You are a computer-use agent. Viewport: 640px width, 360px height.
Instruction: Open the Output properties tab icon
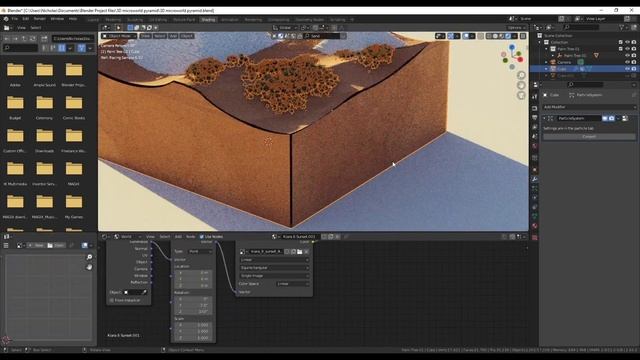(535, 118)
